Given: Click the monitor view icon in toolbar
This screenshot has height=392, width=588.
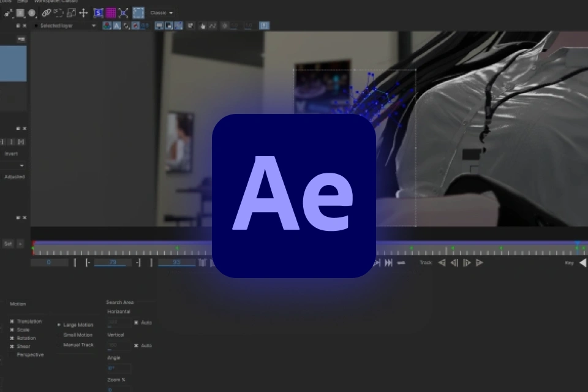Looking at the screenshot, I should [x=159, y=26].
